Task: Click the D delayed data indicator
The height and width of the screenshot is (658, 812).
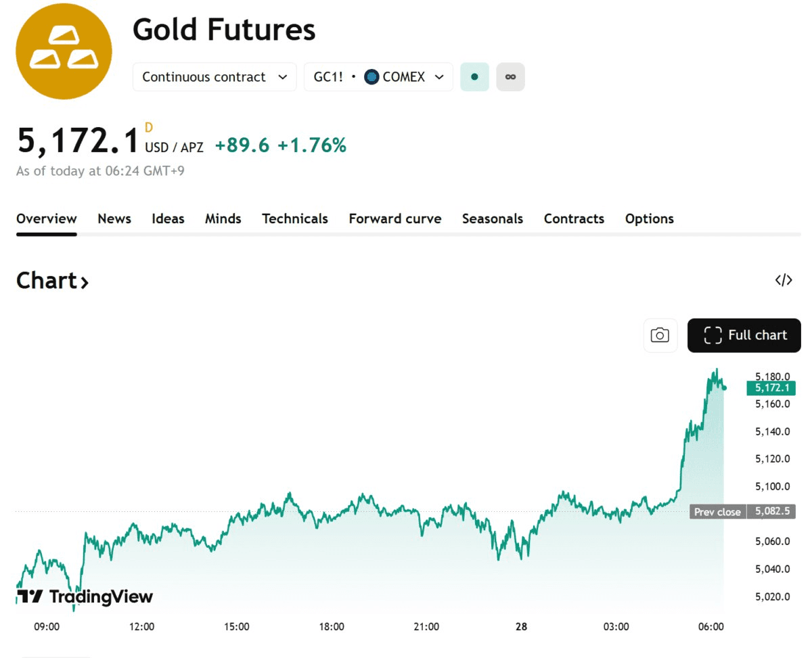Action: [x=149, y=127]
